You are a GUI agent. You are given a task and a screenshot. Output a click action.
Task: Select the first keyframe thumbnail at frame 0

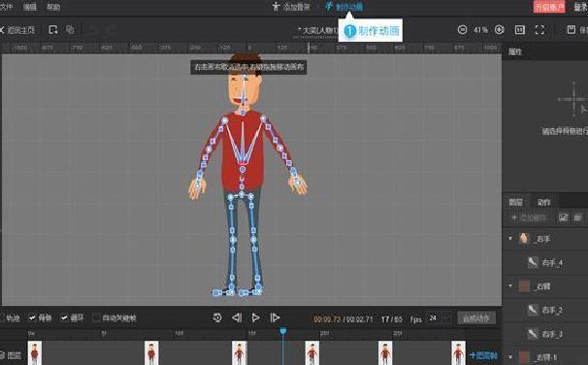pos(35,353)
